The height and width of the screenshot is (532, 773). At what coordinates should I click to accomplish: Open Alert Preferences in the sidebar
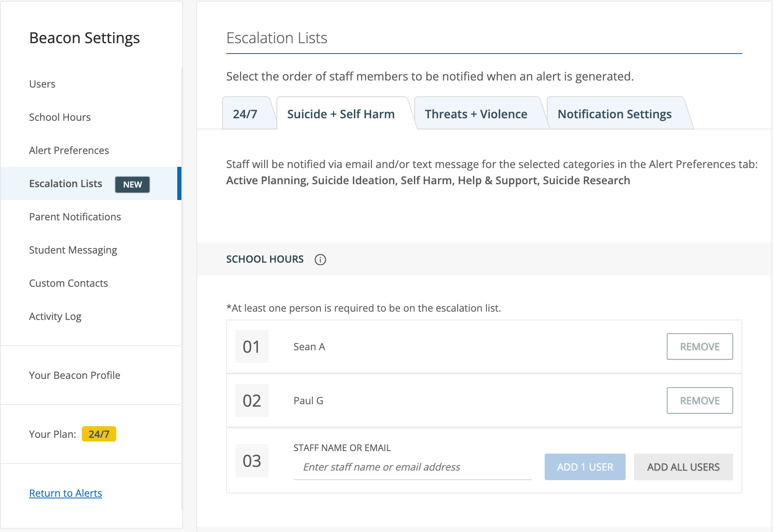pyautogui.click(x=69, y=150)
